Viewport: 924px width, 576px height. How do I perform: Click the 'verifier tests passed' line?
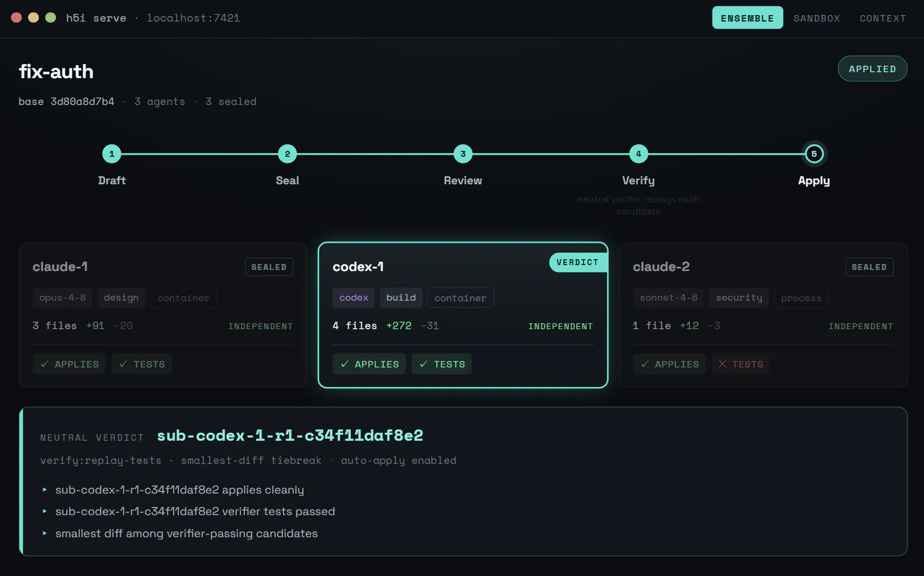195,511
